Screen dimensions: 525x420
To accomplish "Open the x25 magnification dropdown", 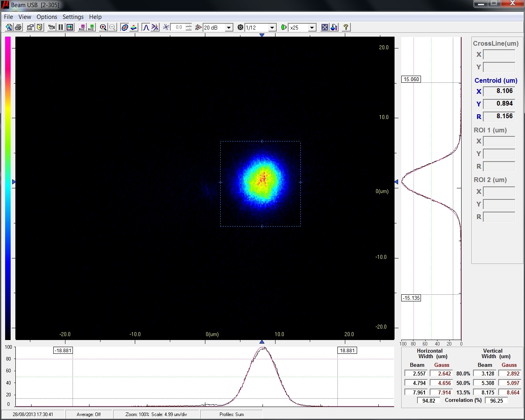I will tap(312, 28).
